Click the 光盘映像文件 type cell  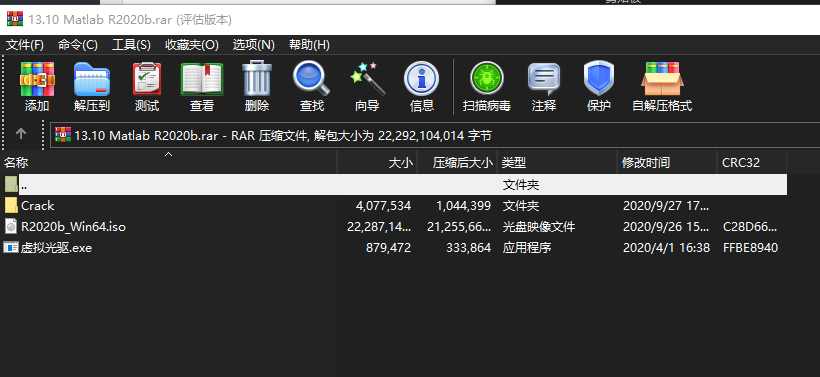coord(539,226)
